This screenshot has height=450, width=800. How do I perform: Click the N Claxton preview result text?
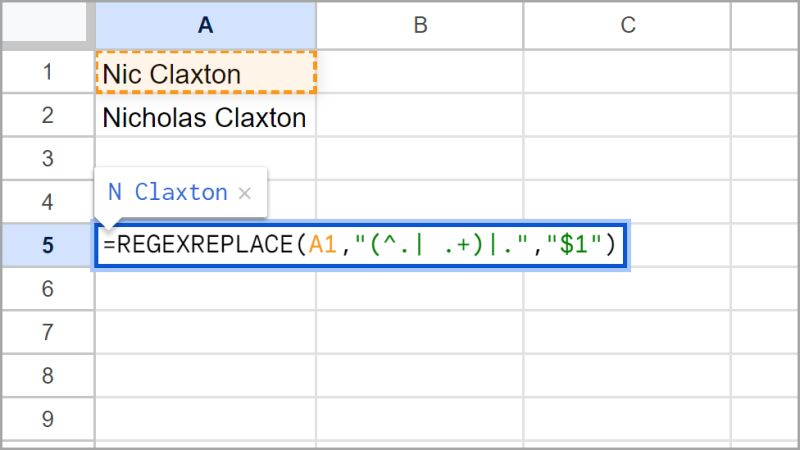[168, 192]
